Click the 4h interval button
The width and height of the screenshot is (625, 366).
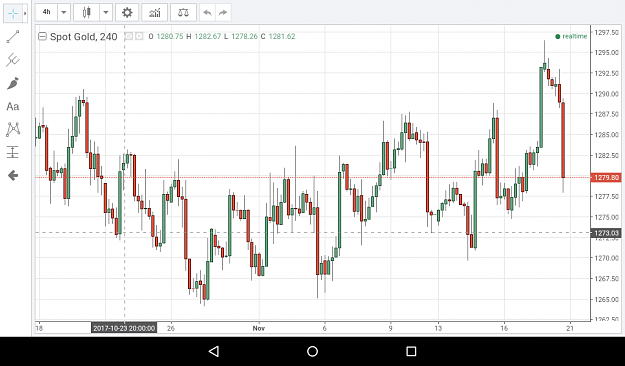click(47, 12)
